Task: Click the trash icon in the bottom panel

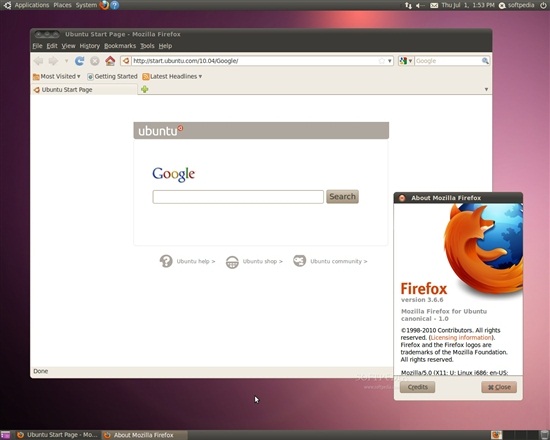Action: tap(544, 435)
